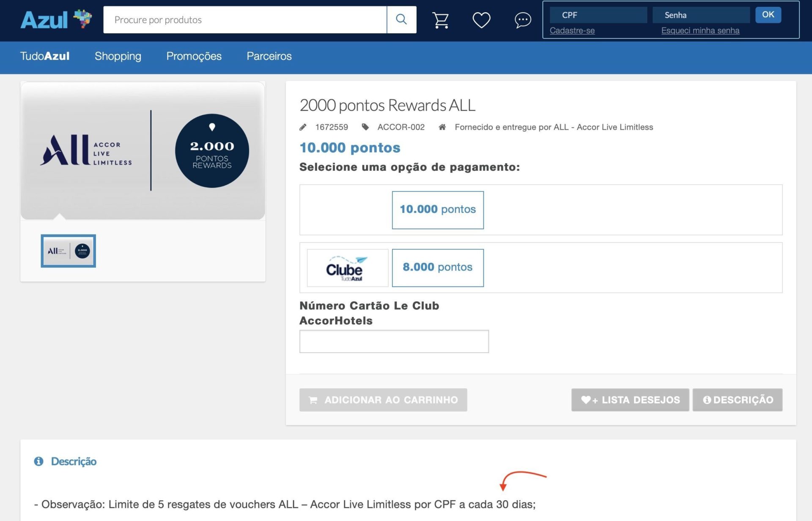Image resolution: width=812 pixels, height=521 pixels.
Task: Open the Shopping menu
Action: coord(118,56)
